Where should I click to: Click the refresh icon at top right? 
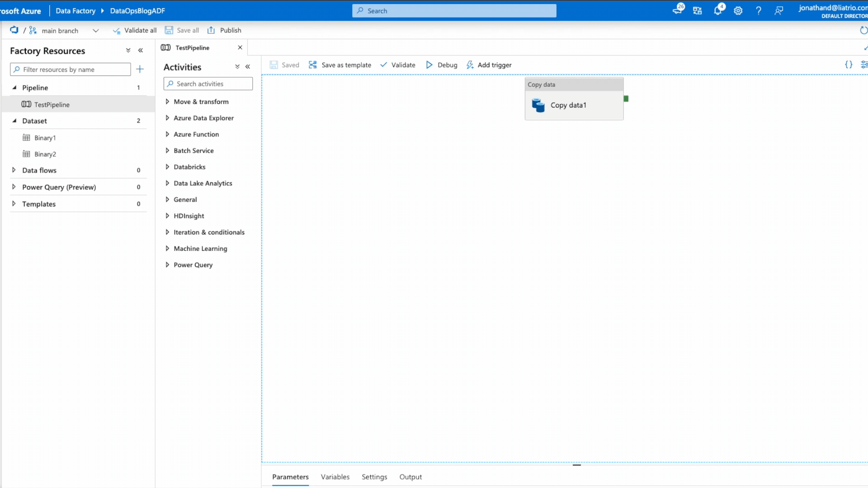tap(863, 30)
